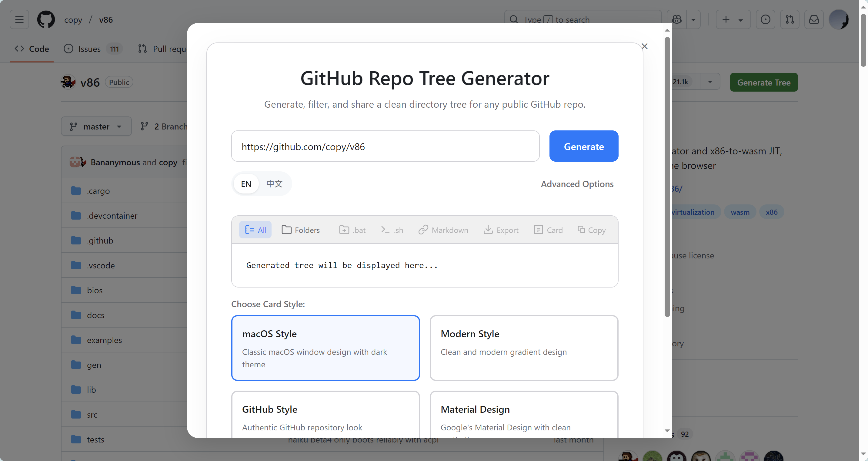
Task: View the 2 Branches link
Action: [164, 126]
